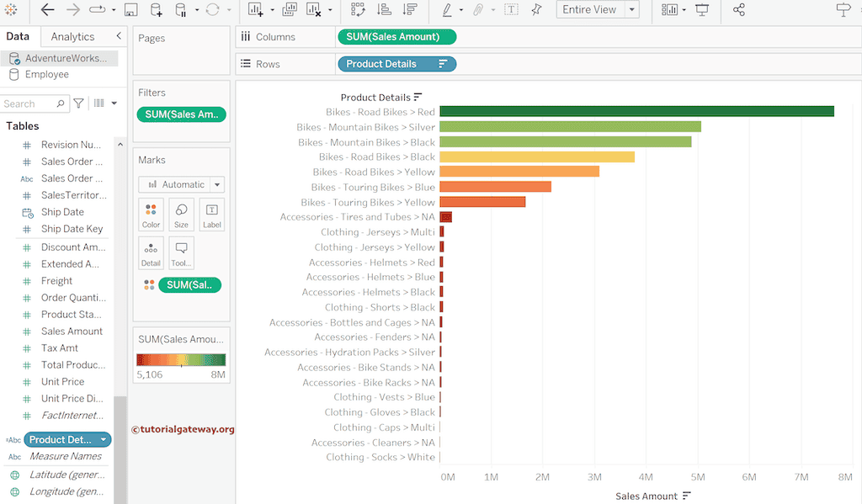Collapse the Data pane side arrow
The image size is (862, 504).
[x=119, y=36]
